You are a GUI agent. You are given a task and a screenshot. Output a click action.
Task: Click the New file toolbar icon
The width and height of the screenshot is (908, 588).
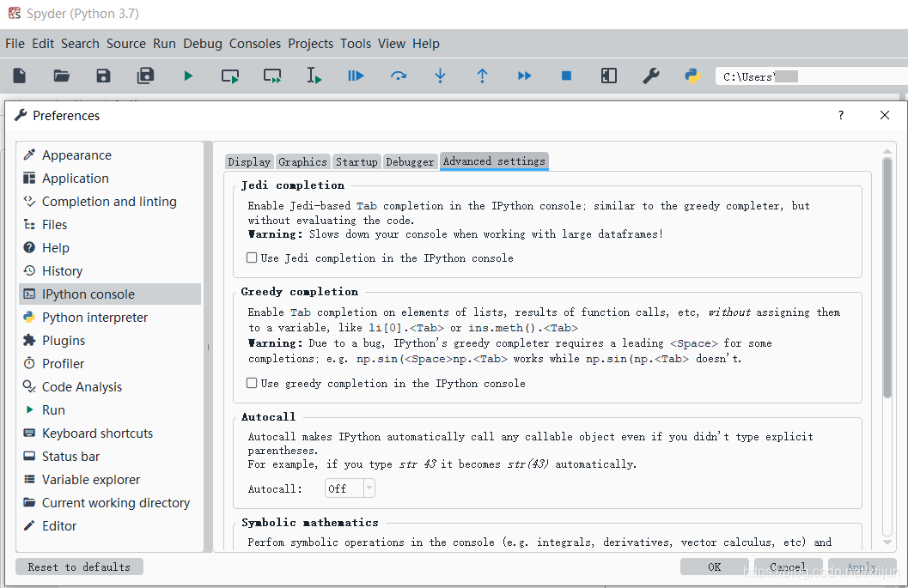pos(20,76)
